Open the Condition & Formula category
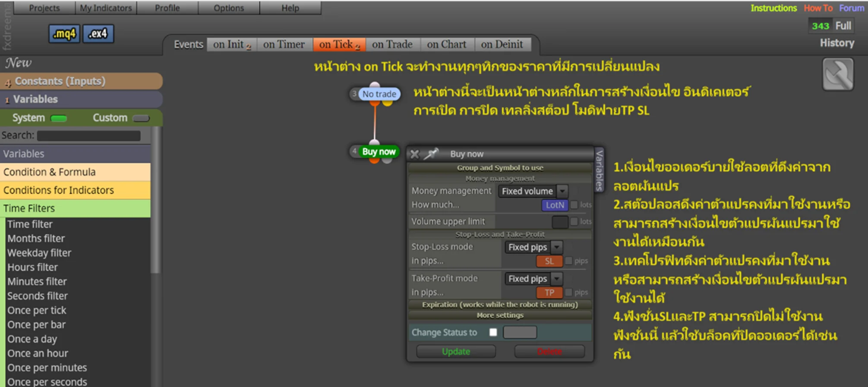 (75, 172)
